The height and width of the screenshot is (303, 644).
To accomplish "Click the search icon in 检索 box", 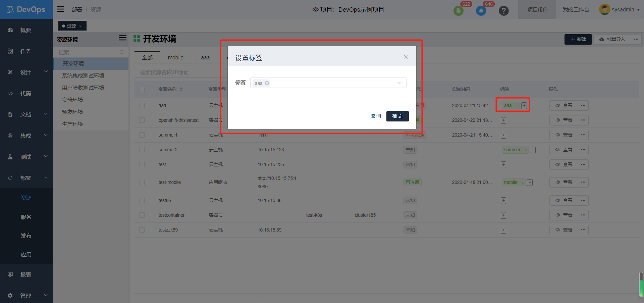I will [x=122, y=52].
